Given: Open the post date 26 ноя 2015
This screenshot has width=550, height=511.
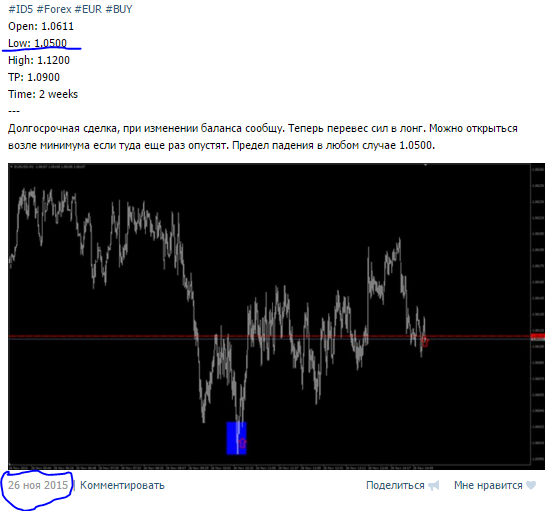Looking at the screenshot, I should pyautogui.click(x=38, y=485).
